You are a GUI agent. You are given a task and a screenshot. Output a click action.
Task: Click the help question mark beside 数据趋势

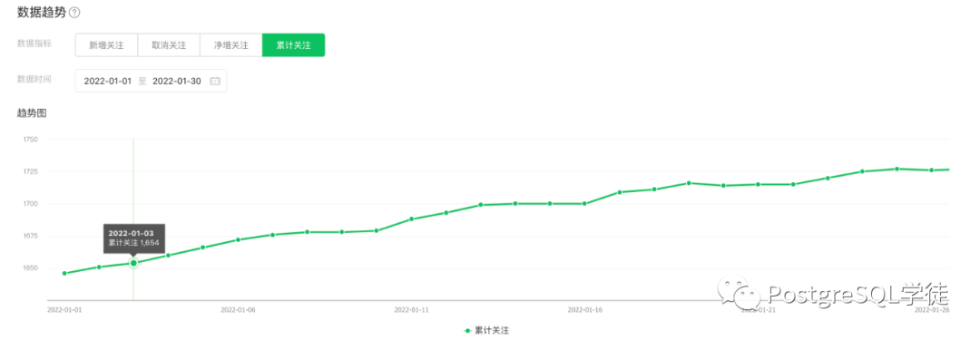point(74,13)
